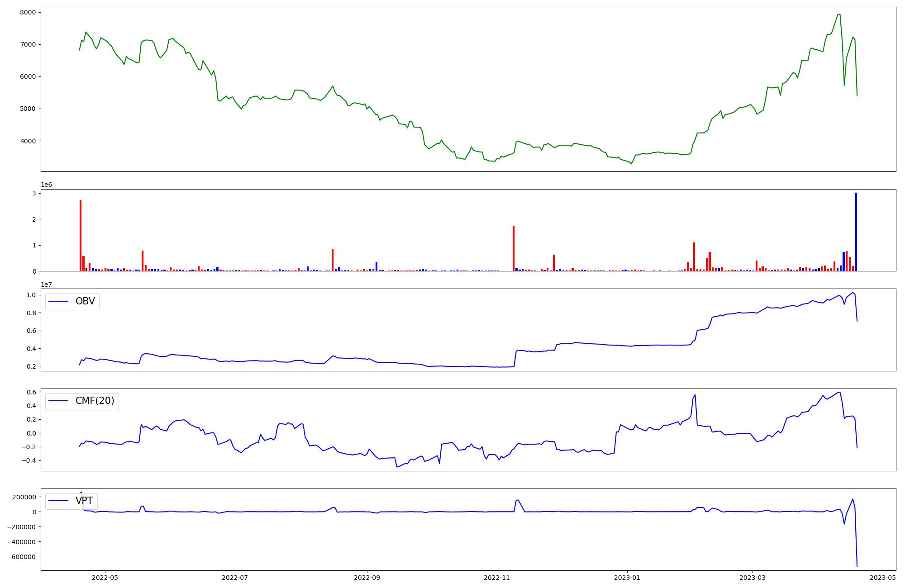
Task: Click the tall red volume bar near 2022-11
Action: 514,249
